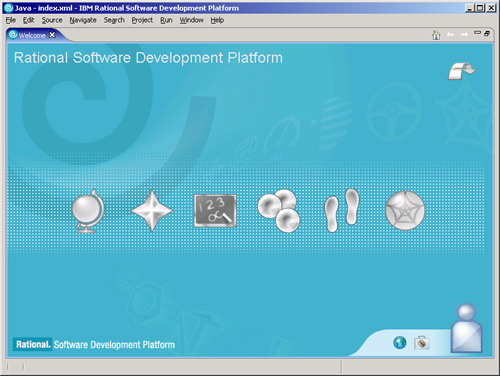Open the Source menu

pyautogui.click(x=52, y=20)
